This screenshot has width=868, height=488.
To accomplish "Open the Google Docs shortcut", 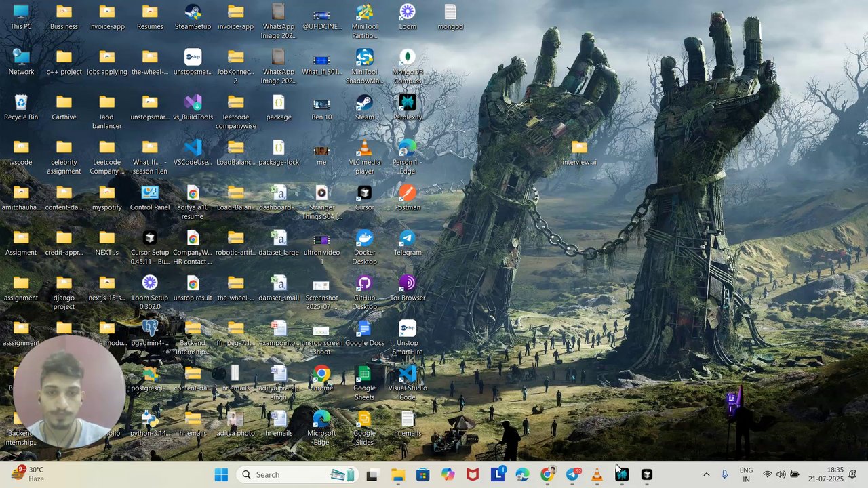I will point(364,333).
